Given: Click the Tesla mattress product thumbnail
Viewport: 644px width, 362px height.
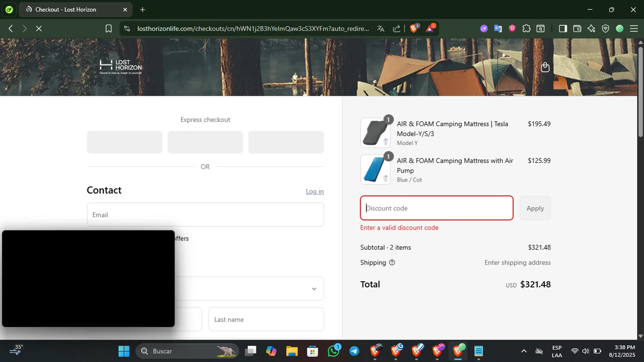Looking at the screenshot, I should click(x=375, y=133).
